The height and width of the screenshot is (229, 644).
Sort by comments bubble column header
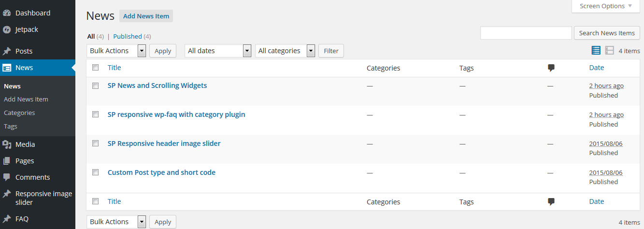tap(551, 68)
